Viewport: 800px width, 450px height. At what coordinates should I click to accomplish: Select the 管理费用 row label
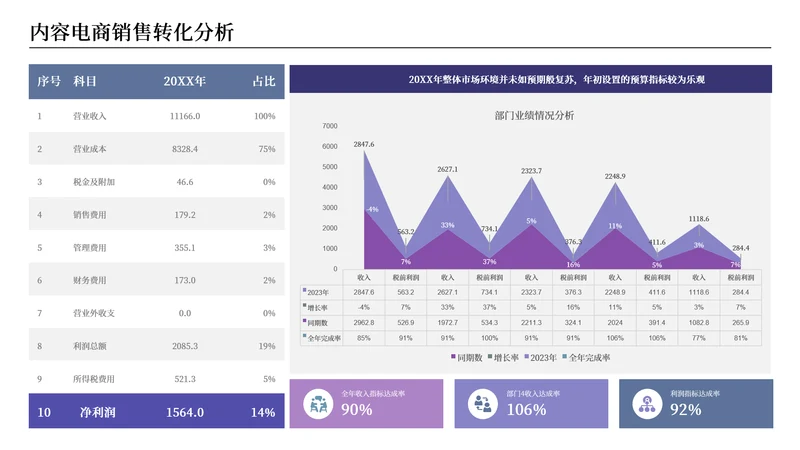pyautogui.click(x=89, y=247)
